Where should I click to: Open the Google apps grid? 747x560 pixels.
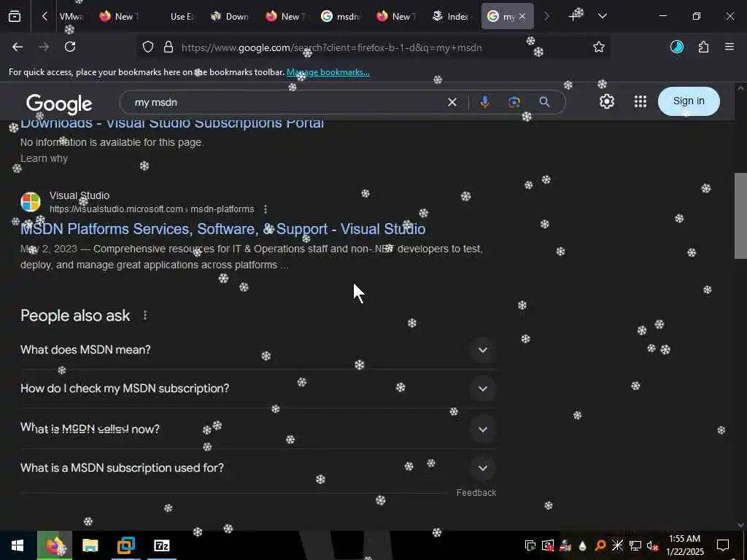pos(640,101)
